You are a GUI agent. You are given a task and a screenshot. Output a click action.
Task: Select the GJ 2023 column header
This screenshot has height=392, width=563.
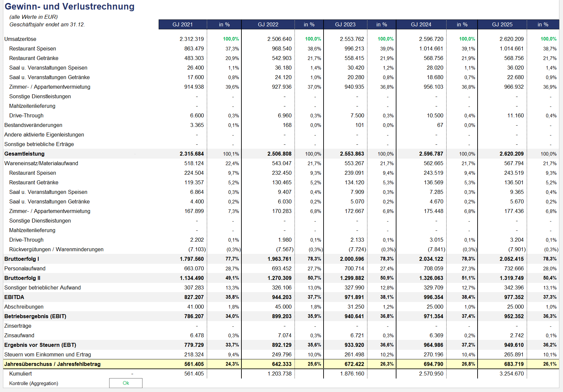345,24
